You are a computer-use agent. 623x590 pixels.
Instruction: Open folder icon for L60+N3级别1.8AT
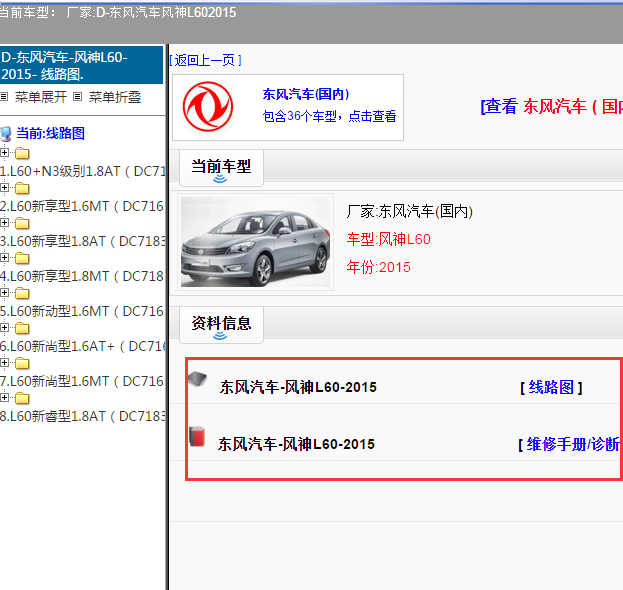pos(22,153)
